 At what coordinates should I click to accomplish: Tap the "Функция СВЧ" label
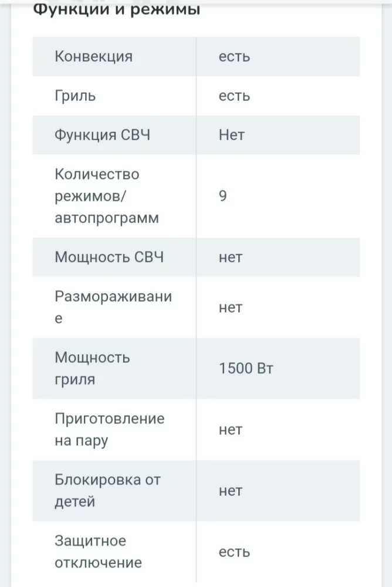click(103, 134)
